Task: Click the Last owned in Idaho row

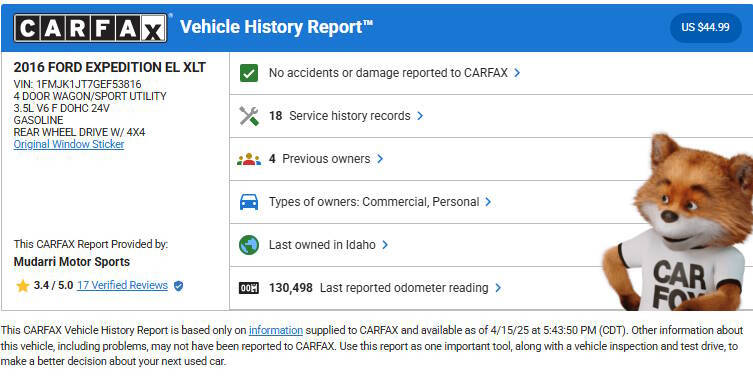Action: click(491, 245)
